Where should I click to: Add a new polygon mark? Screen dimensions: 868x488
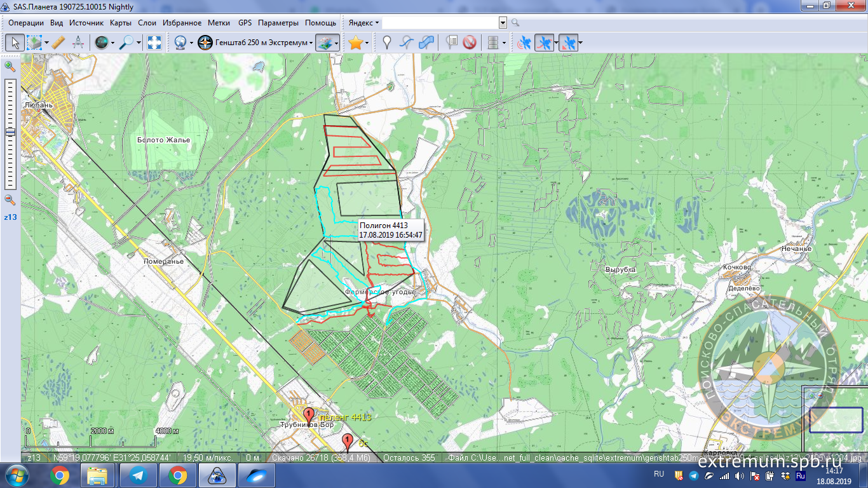(x=427, y=43)
